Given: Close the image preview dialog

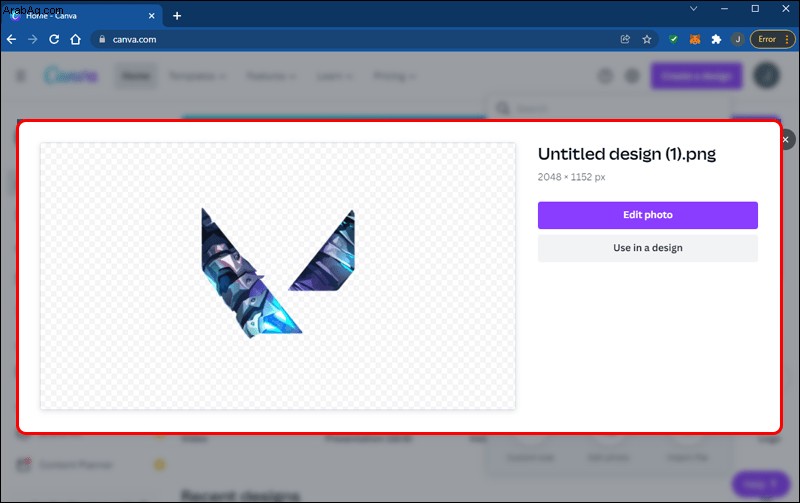Looking at the screenshot, I should [x=785, y=140].
